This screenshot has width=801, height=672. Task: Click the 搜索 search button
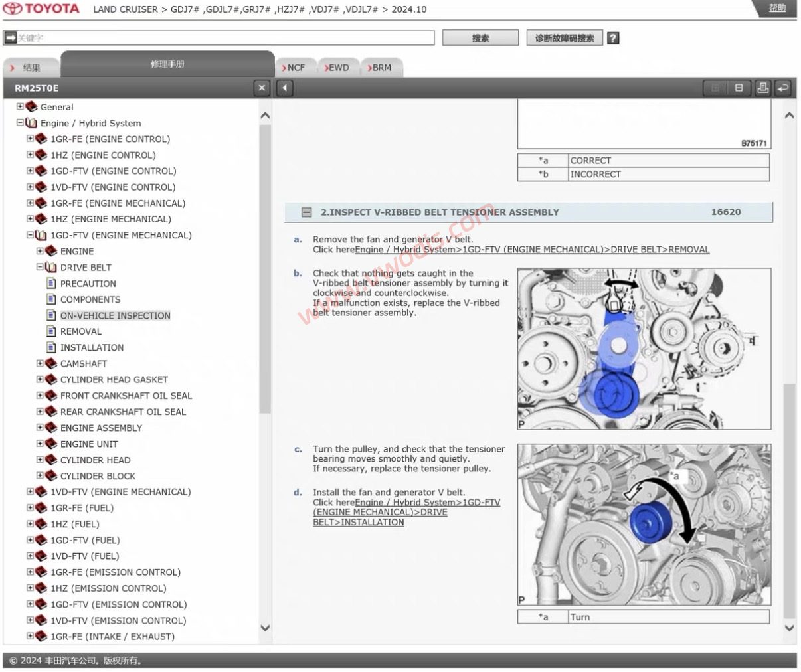(480, 38)
